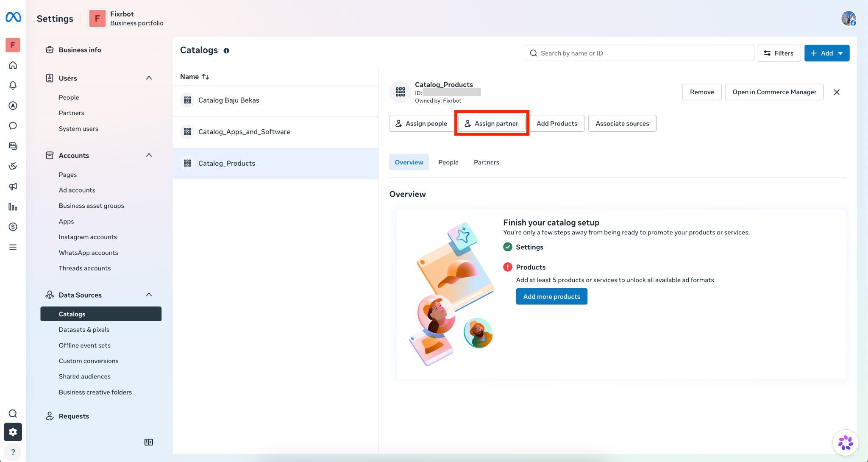This screenshot has height=462, width=868.
Task: Open the Add dropdown button
Action: 827,53
